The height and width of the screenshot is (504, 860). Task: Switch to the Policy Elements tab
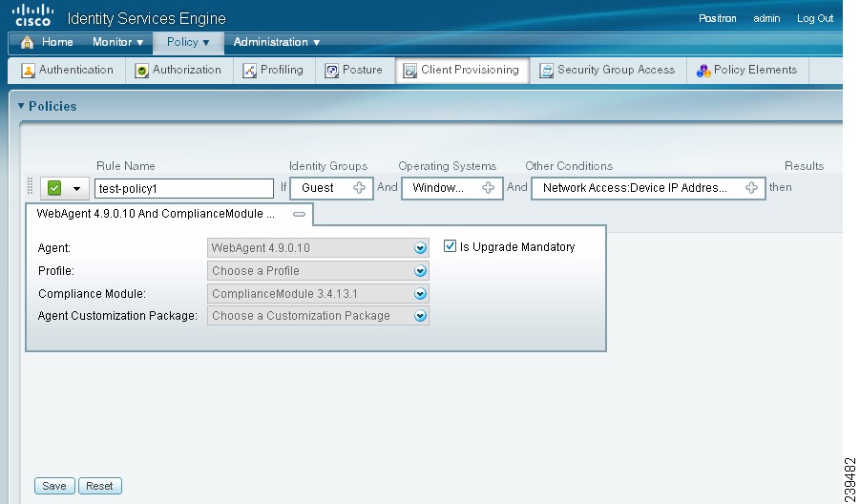click(x=747, y=71)
